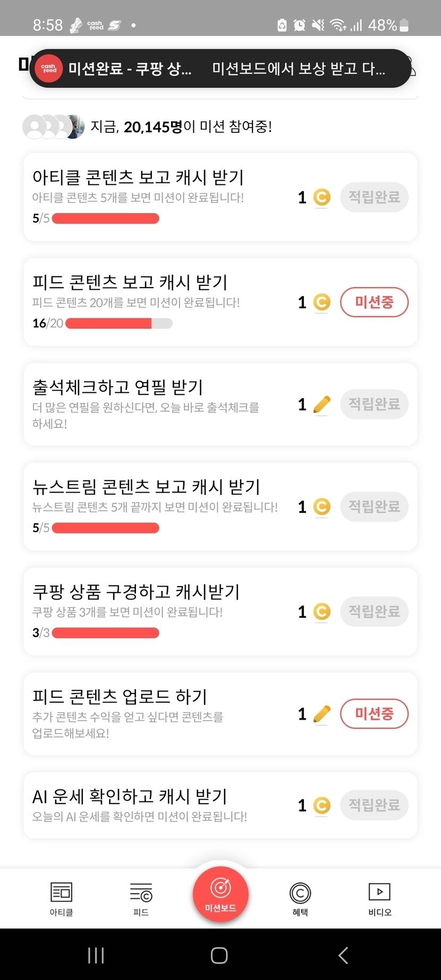Tap 적립완료 button on AI 운세 mission
The width and height of the screenshot is (441, 980).
click(374, 805)
